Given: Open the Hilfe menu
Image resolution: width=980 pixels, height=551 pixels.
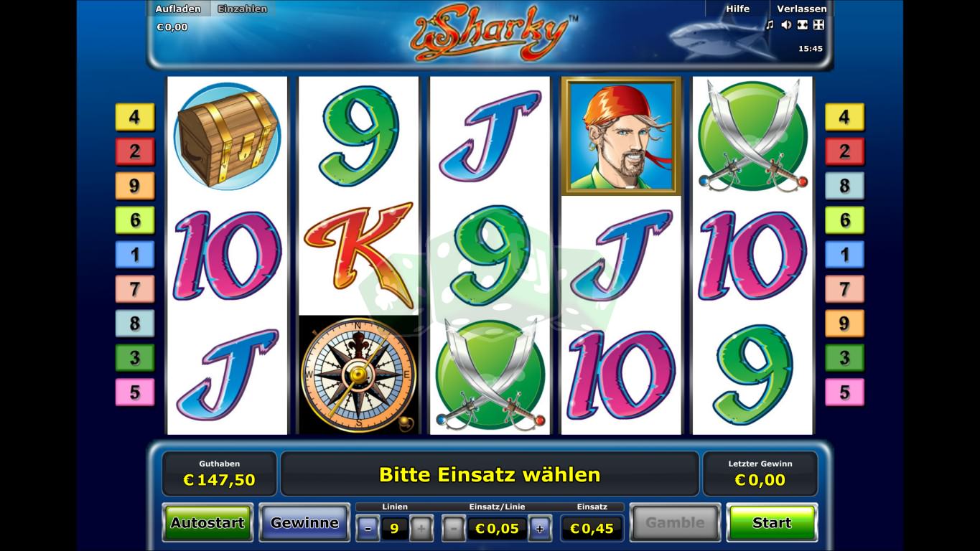Looking at the screenshot, I should pyautogui.click(x=737, y=9).
